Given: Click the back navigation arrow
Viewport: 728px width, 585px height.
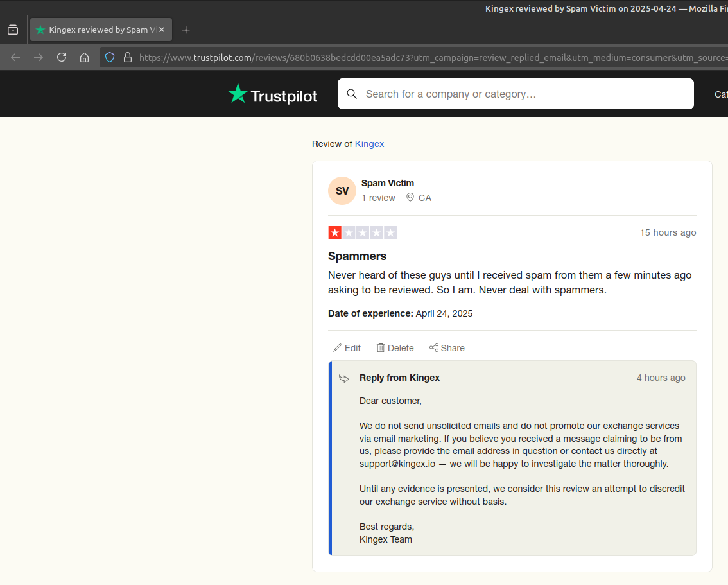Looking at the screenshot, I should pyautogui.click(x=15, y=57).
